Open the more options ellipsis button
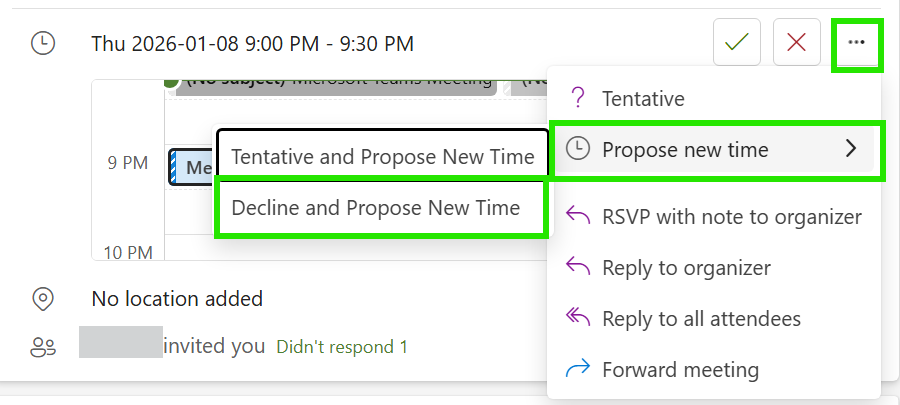Image resolution: width=900 pixels, height=405 pixels. 856,43
